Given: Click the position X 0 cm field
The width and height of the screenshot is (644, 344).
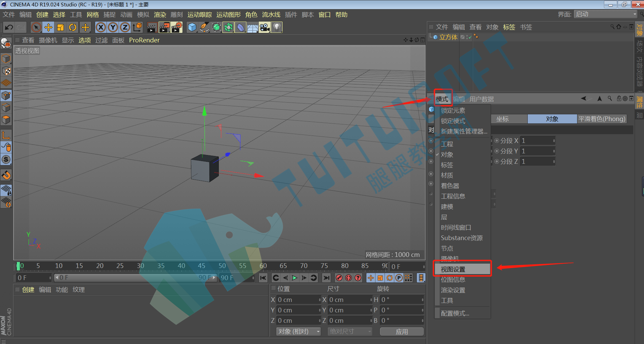Looking at the screenshot, I should point(298,300).
